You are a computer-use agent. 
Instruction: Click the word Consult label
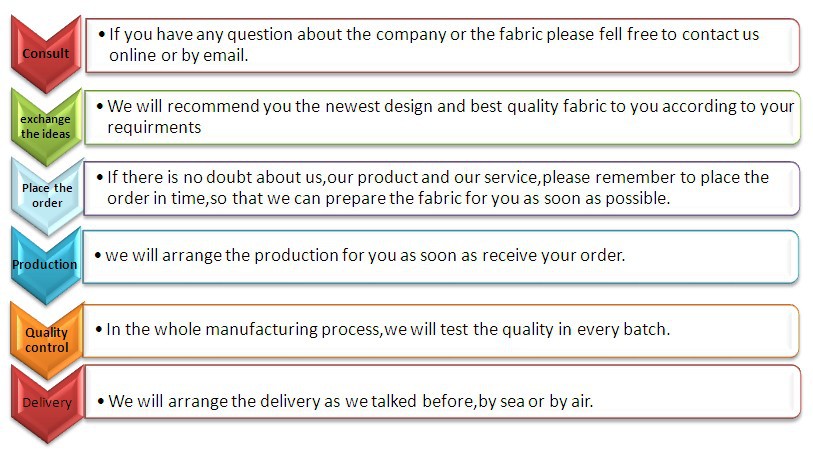click(x=46, y=53)
